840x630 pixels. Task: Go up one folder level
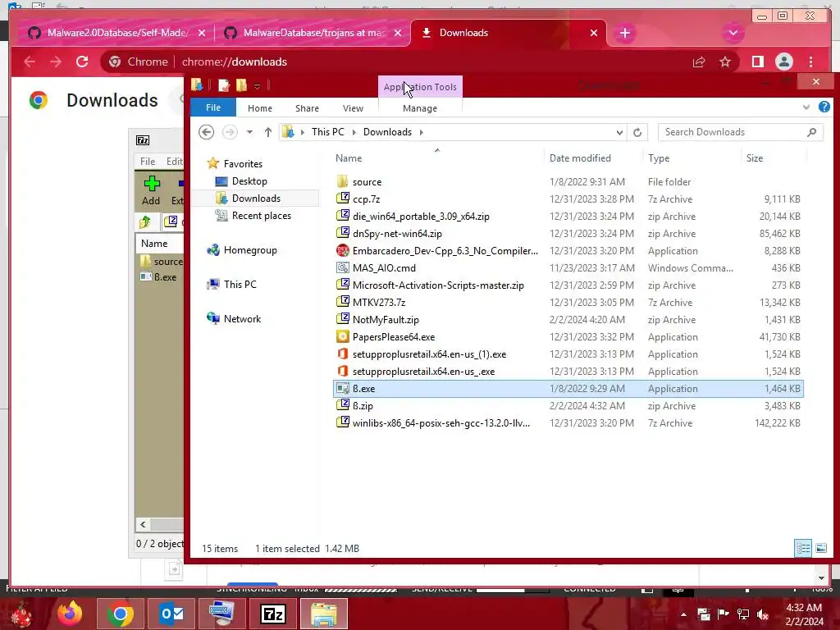coord(268,132)
